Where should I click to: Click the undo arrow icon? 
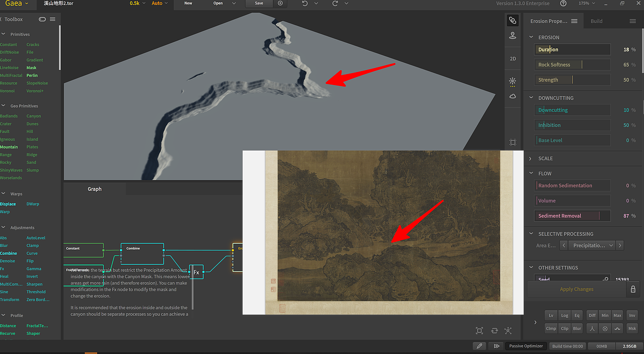[x=305, y=3]
